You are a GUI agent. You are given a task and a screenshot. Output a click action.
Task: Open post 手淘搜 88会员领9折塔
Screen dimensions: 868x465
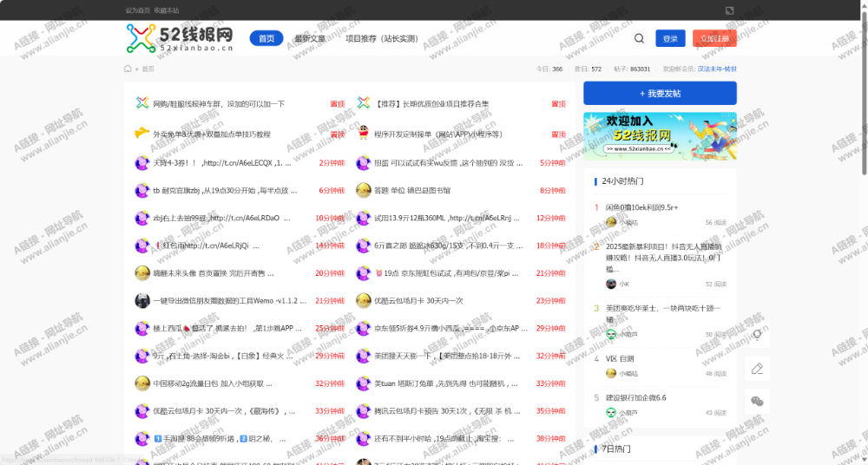220,439
